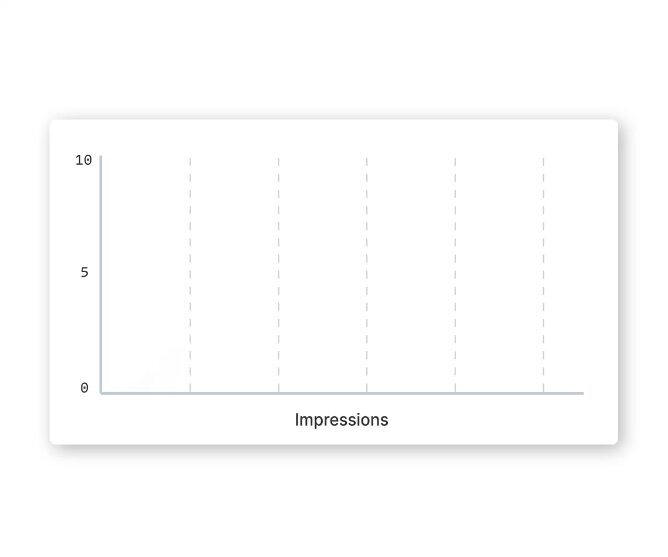Click the "0" y-axis label
This screenshot has width=668, height=557.
(x=84, y=388)
